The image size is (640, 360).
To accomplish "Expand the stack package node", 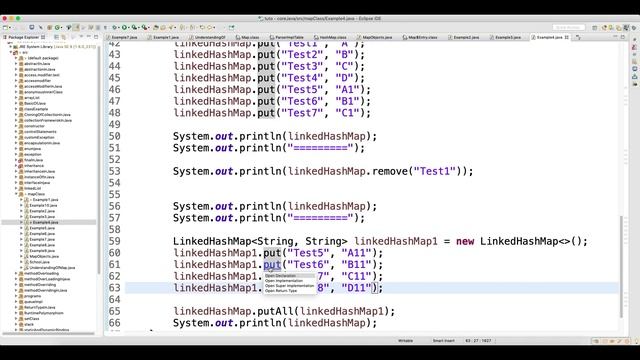I will pyautogui.click(x=16, y=324).
